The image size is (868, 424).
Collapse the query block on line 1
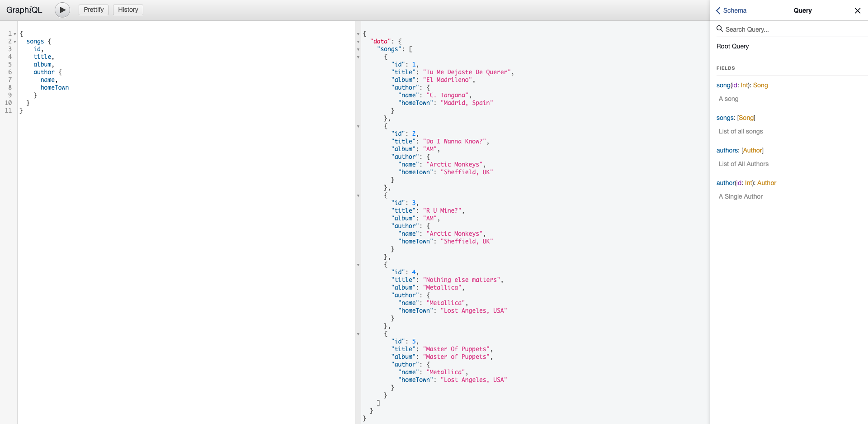point(16,33)
